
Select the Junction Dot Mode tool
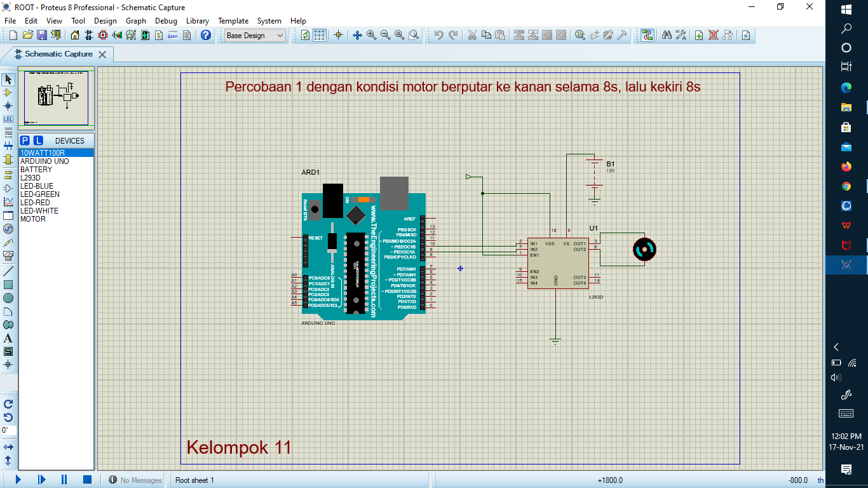click(x=8, y=106)
